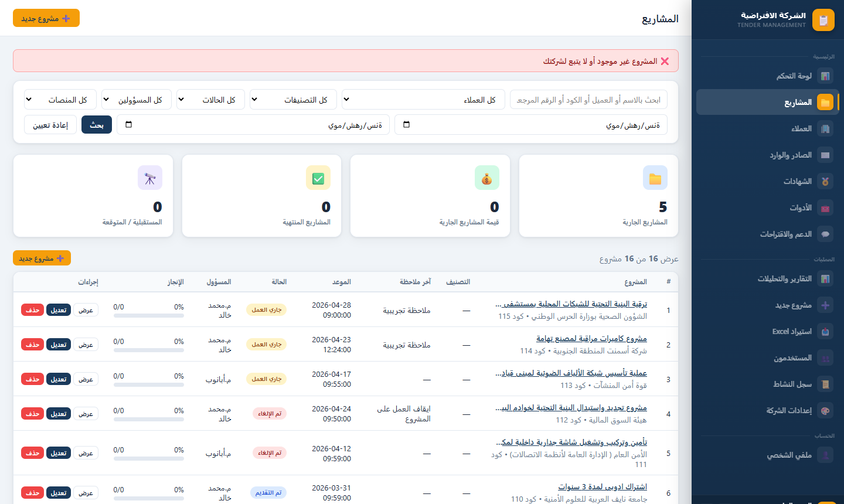This screenshot has height=504, width=844.
Task: Click حذف button in row 1
Action: 32,310
